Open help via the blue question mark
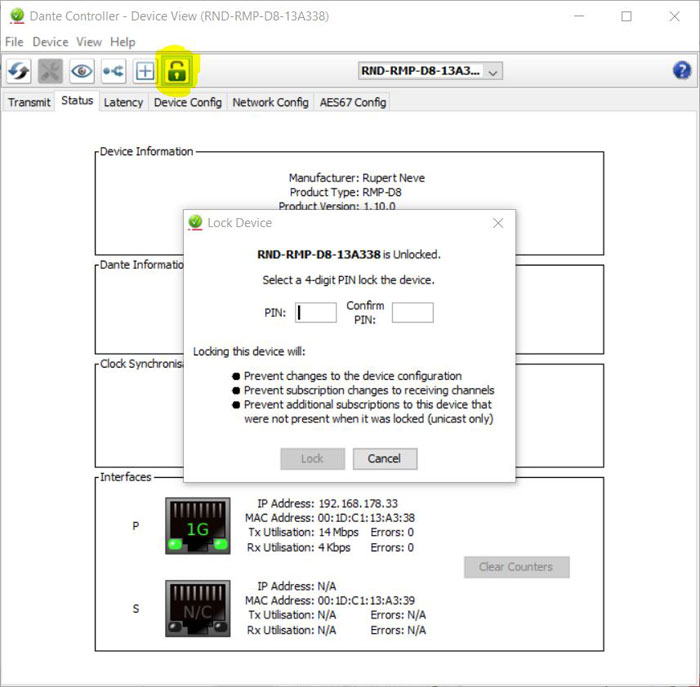The height and width of the screenshot is (687, 700). pyautogui.click(x=682, y=70)
